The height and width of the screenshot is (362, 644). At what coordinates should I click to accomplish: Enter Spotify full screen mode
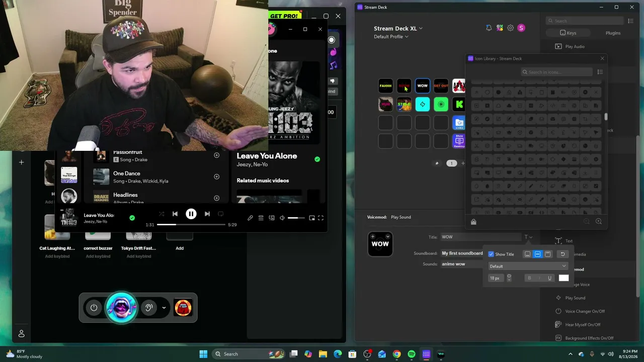(320, 218)
